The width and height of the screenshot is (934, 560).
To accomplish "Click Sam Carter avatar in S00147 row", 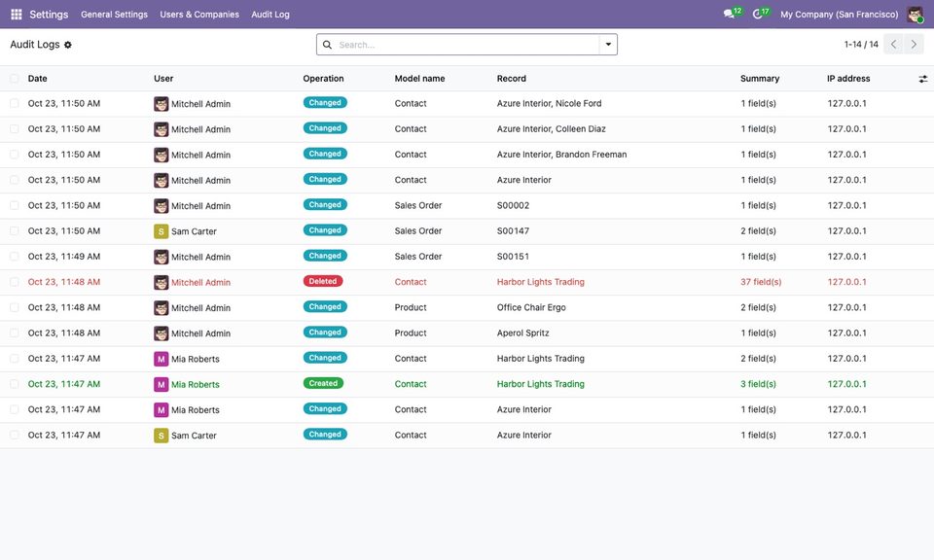I will pyautogui.click(x=161, y=231).
